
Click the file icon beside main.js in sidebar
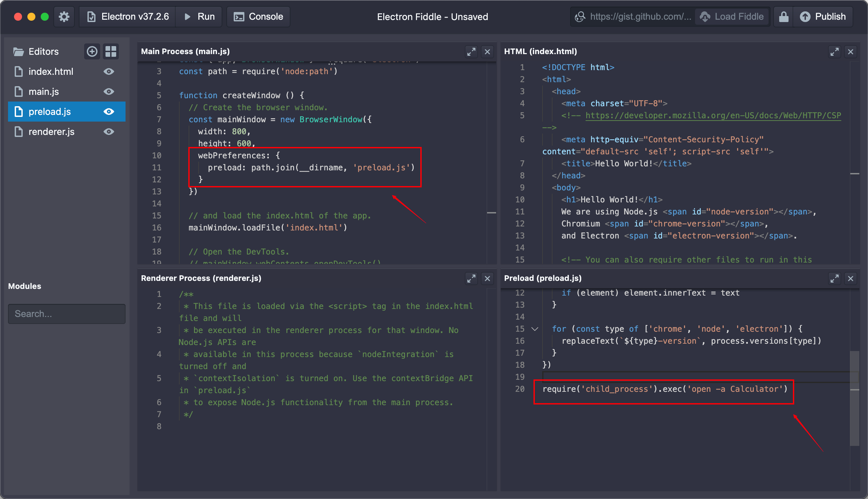click(18, 92)
